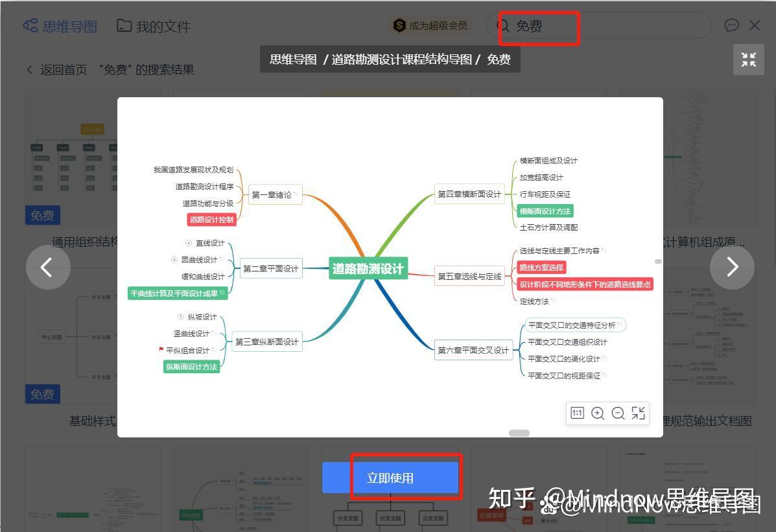Click 缓和曲线设计 text
This screenshot has height=532, width=776.
tap(203, 277)
